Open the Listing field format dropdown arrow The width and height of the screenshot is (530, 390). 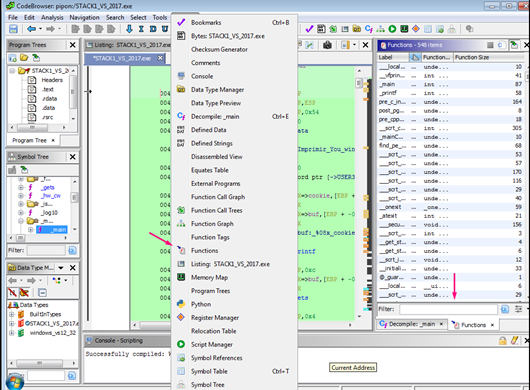tap(354, 45)
